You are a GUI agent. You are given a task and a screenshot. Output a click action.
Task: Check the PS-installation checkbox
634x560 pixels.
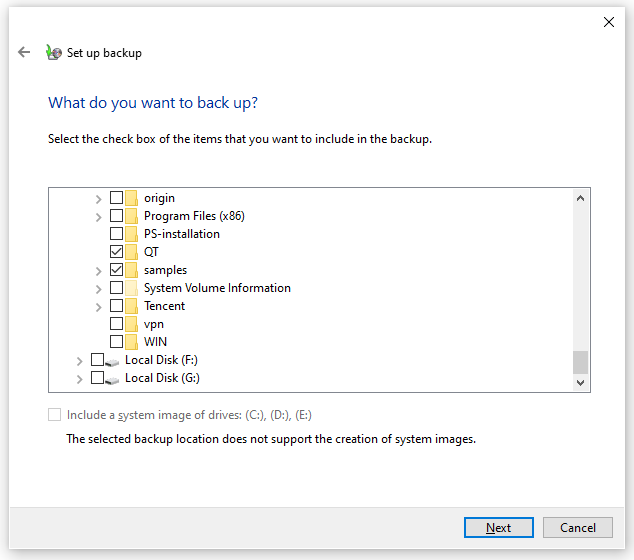[116, 234]
